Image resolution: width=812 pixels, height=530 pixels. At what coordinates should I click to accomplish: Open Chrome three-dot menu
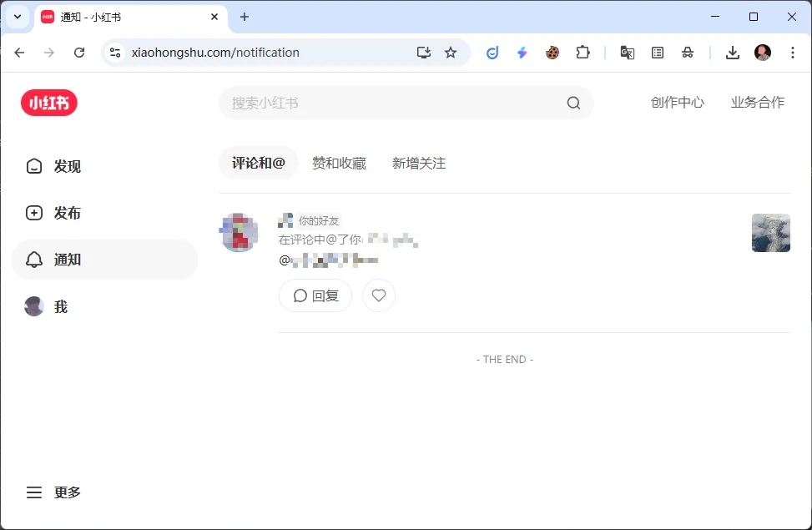(792, 53)
